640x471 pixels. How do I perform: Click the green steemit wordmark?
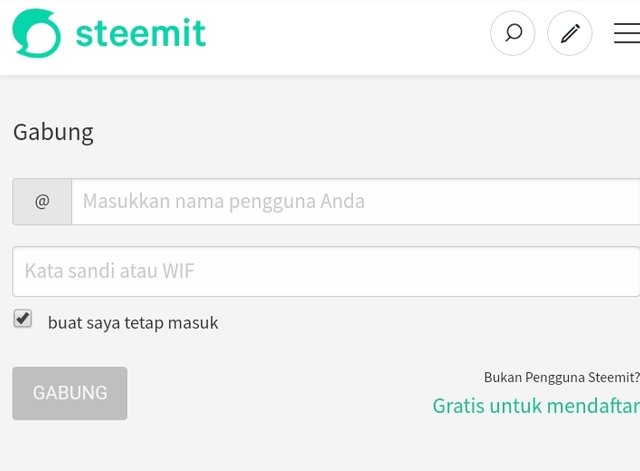141,33
